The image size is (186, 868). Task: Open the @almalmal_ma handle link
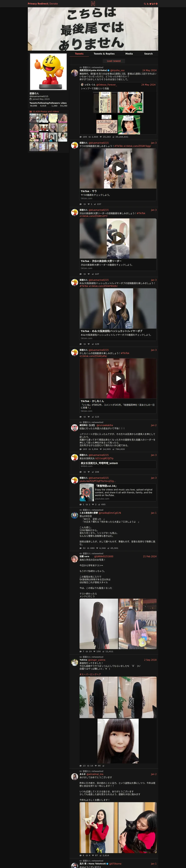(95, 774)
